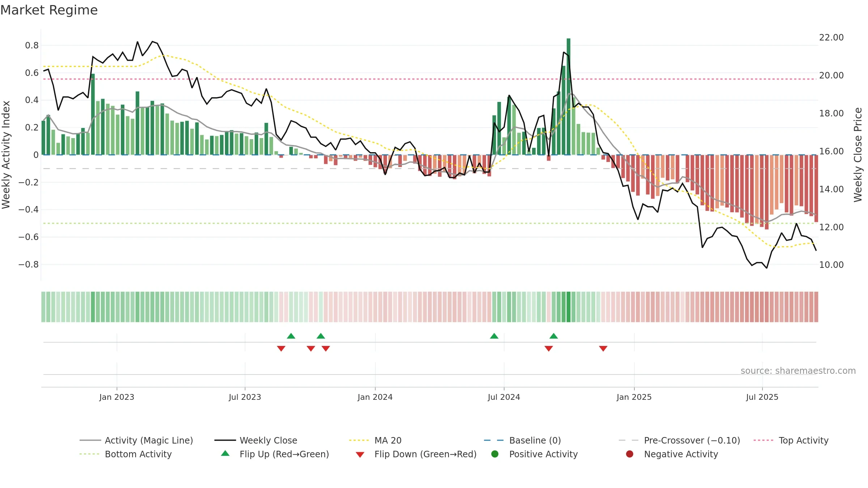Click the Weekly Activity Index axis title
The height and width of the screenshot is (488, 868).
point(6,155)
